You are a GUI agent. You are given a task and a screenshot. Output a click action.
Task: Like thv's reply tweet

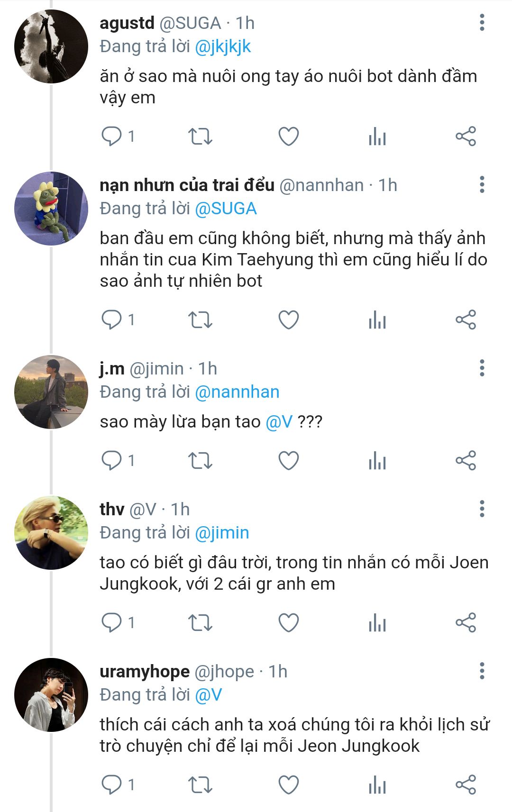288,623
